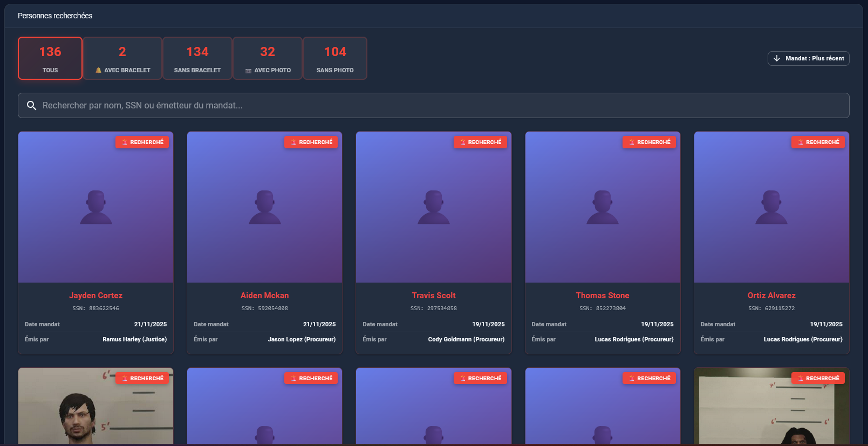This screenshot has width=868, height=446.
Task: Switch to the Avec Photo filter
Action: coord(268,58)
